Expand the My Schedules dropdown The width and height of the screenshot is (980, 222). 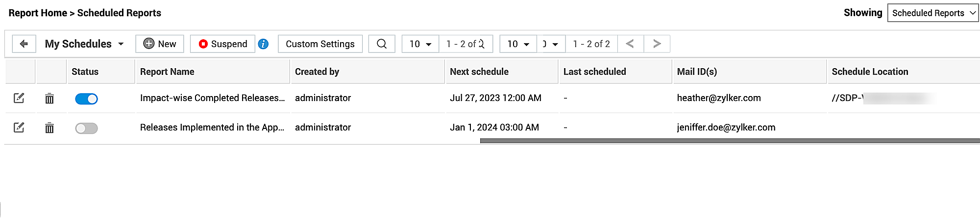click(x=84, y=44)
